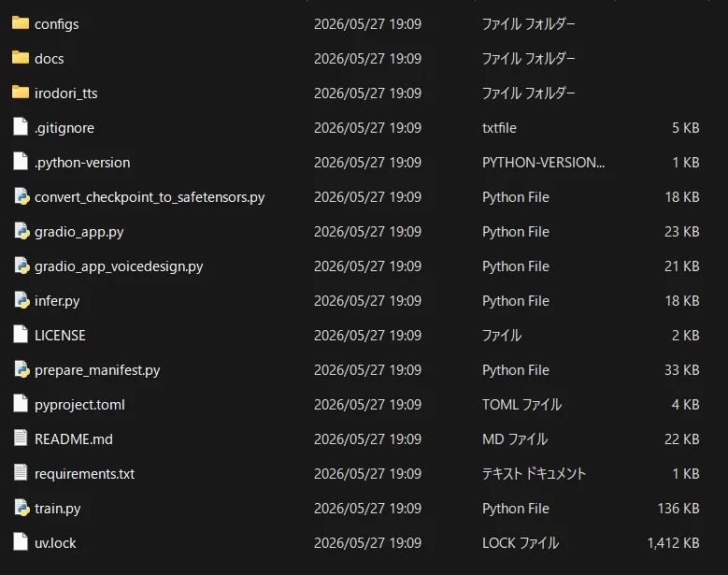This screenshot has height=575, width=728.
Task: Click the Python icon beside gradio_app.py
Action: click(21, 231)
